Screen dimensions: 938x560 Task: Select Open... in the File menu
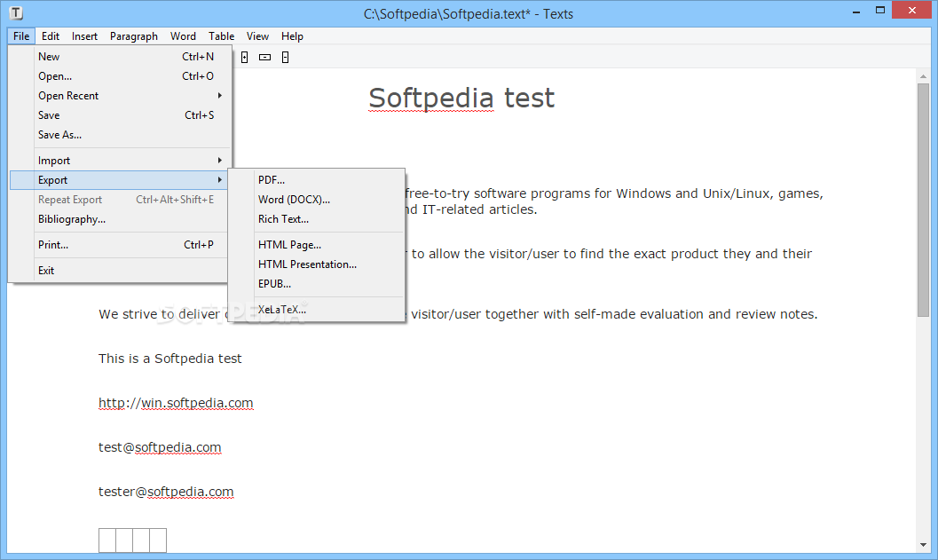[x=120, y=76]
